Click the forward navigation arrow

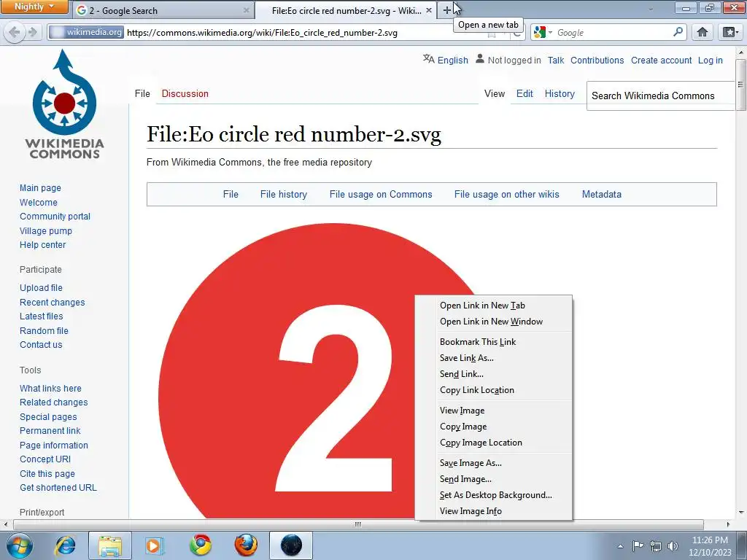[33, 32]
